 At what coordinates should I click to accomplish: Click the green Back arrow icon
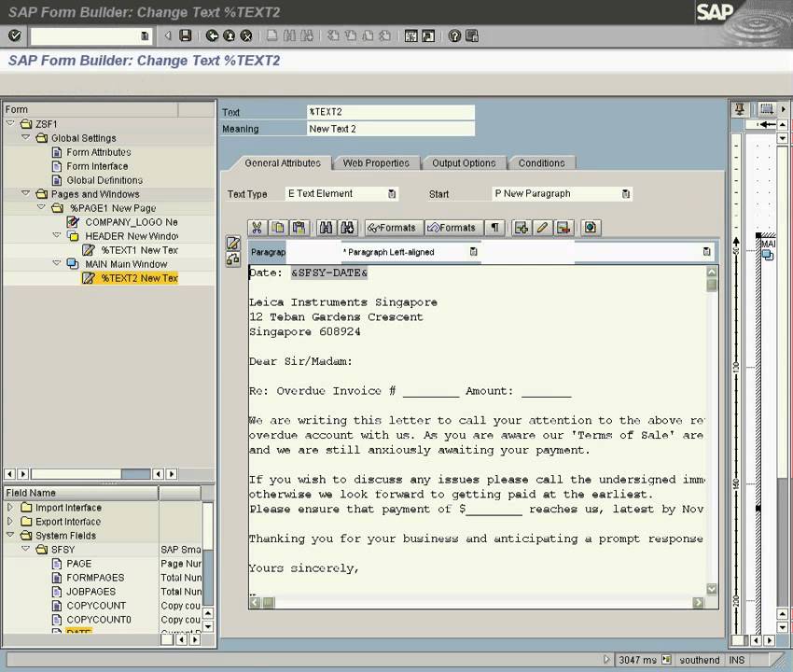tap(212, 35)
